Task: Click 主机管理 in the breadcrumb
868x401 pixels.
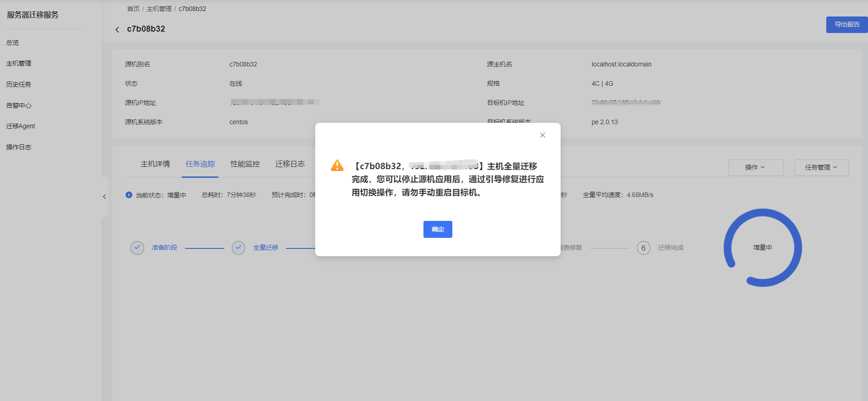Action: pyautogui.click(x=159, y=9)
